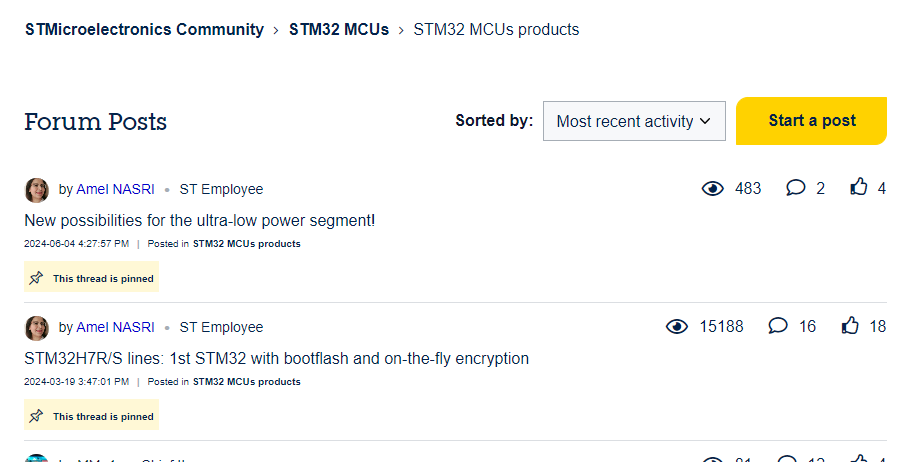The height and width of the screenshot is (462, 906).
Task: Open the 'New possibilities for the ultra-low power segment!' post
Action: (200, 220)
